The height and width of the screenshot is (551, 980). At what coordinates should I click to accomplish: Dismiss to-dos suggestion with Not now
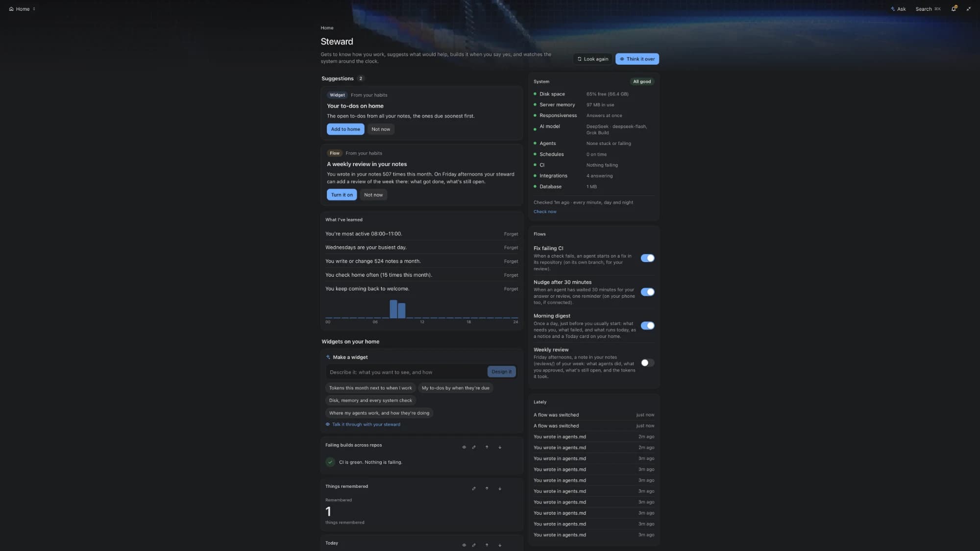coord(381,129)
